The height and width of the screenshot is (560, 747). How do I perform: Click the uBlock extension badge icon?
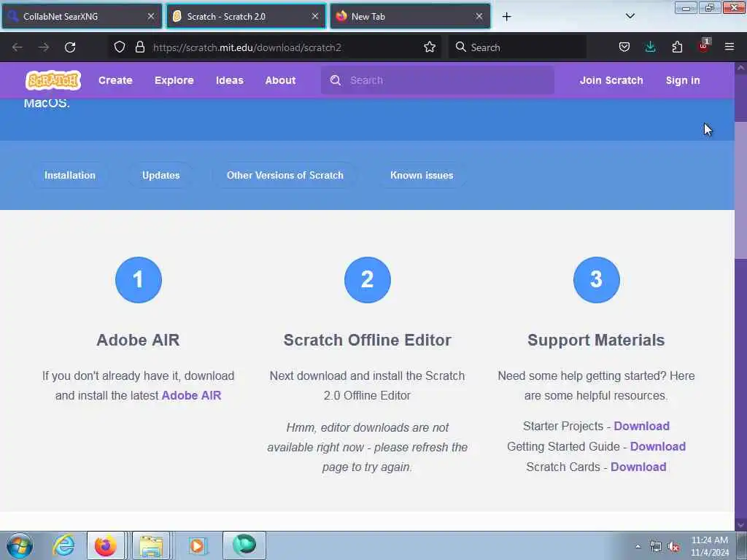tap(704, 46)
